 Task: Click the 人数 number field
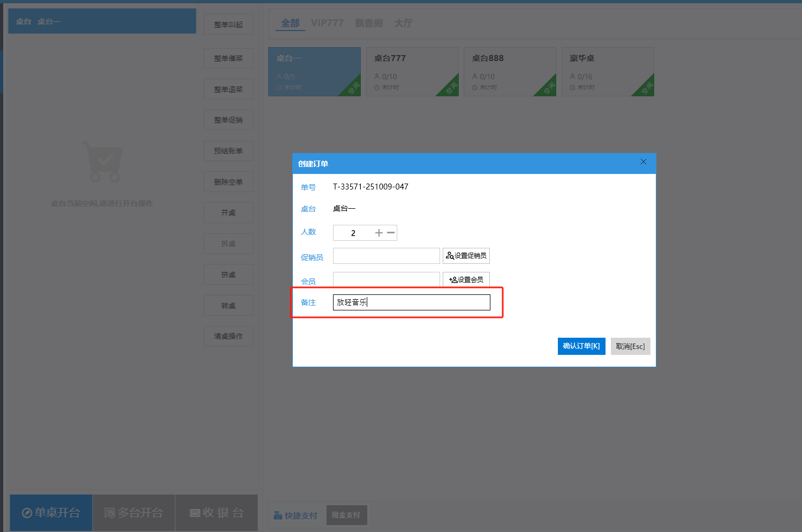[353, 233]
